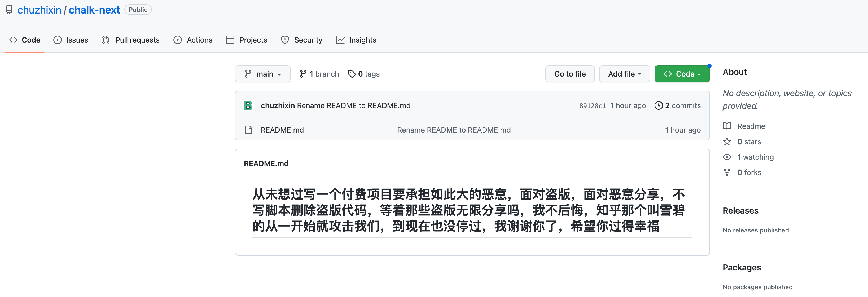This screenshot has width=868, height=297.
Task: Open the chalk-next repository name link
Action: tap(94, 10)
